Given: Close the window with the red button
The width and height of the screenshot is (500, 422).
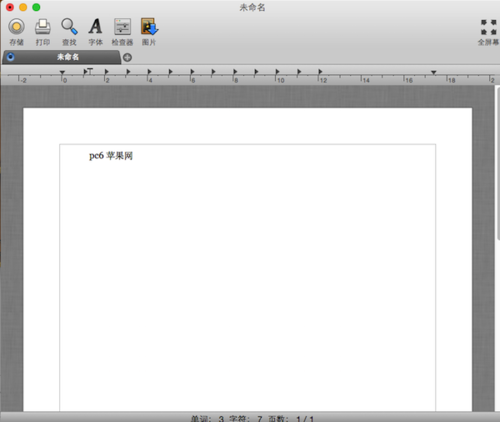Looking at the screenshot, I should pos(10,7).
